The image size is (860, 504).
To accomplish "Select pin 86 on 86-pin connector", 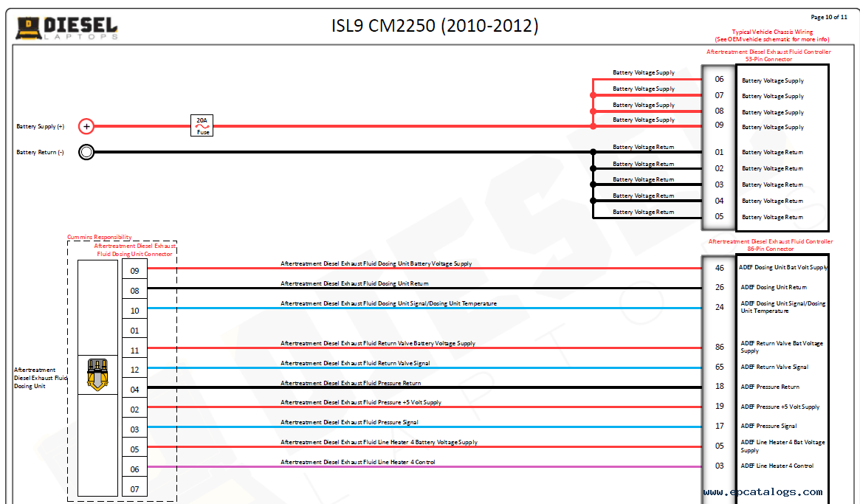I will (x=720, y=347).
